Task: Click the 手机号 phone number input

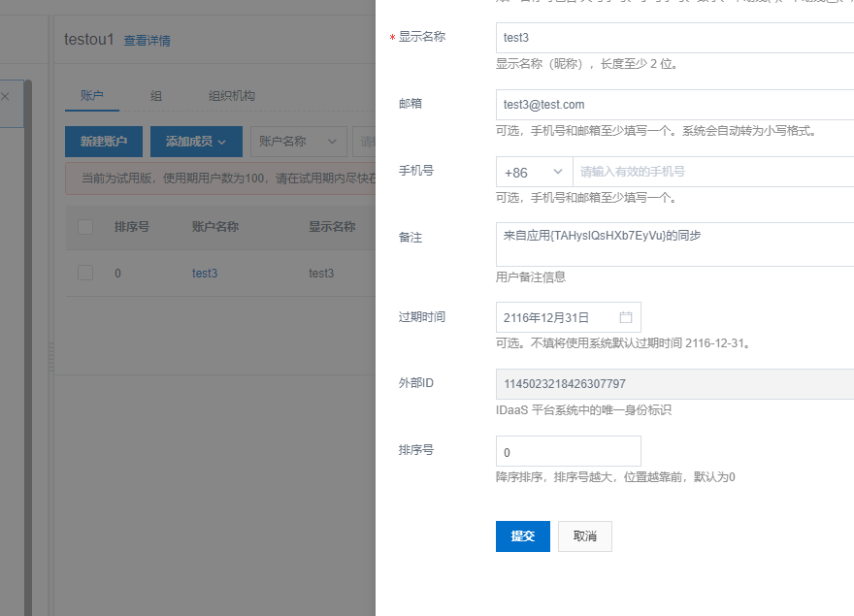Action: [x=713, y=172]
